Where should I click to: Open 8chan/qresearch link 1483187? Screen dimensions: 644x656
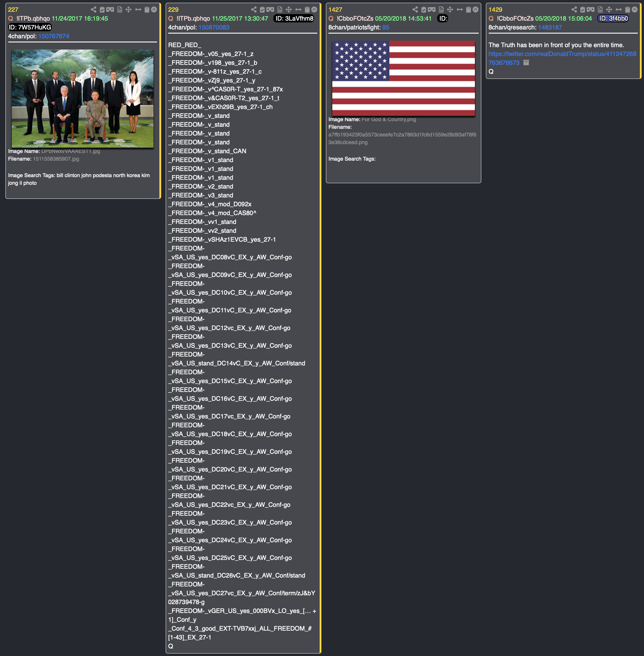(x=550, y=27)
